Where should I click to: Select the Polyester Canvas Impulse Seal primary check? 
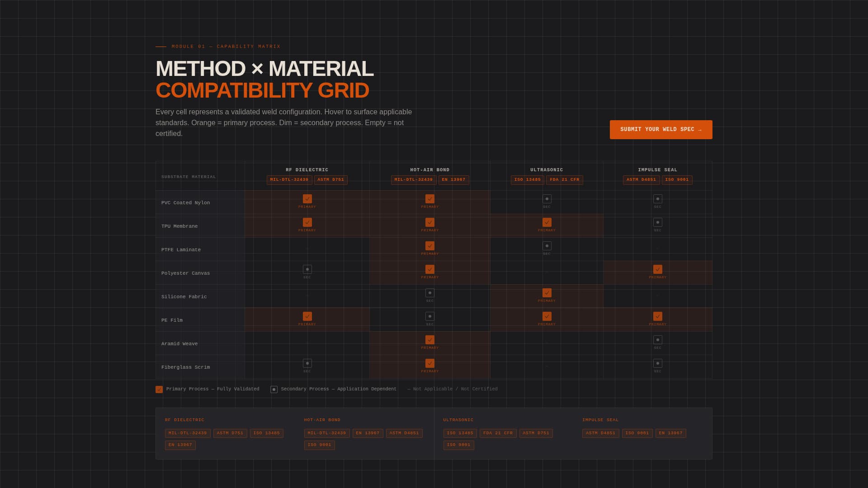pos(658,269)
